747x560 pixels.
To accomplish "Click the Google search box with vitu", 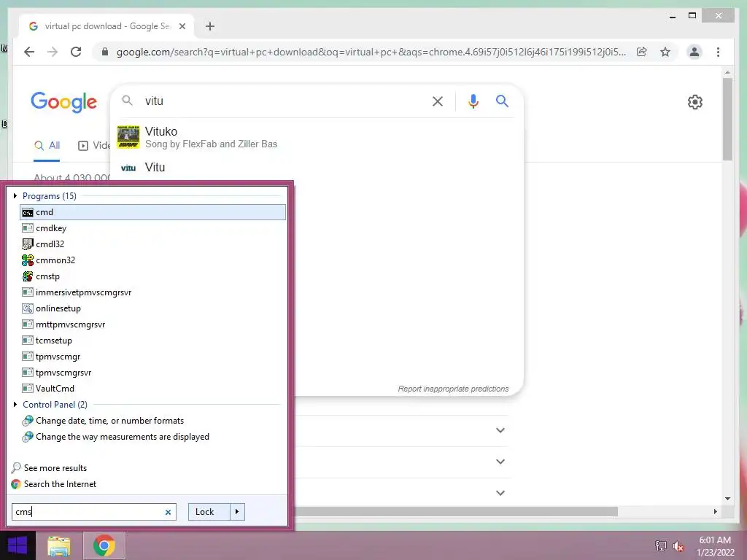I will [283, 101].
